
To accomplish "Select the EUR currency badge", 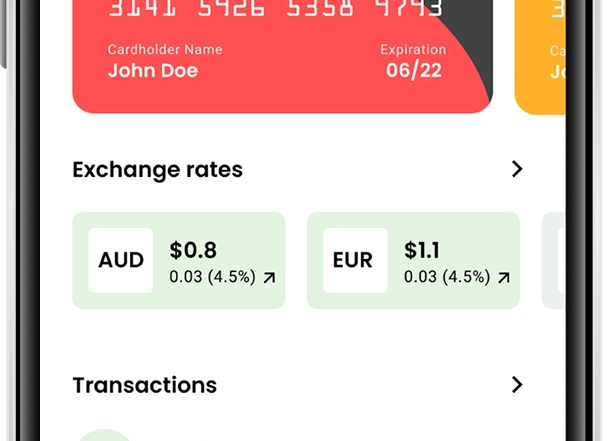I will click(x=353, y=260).
